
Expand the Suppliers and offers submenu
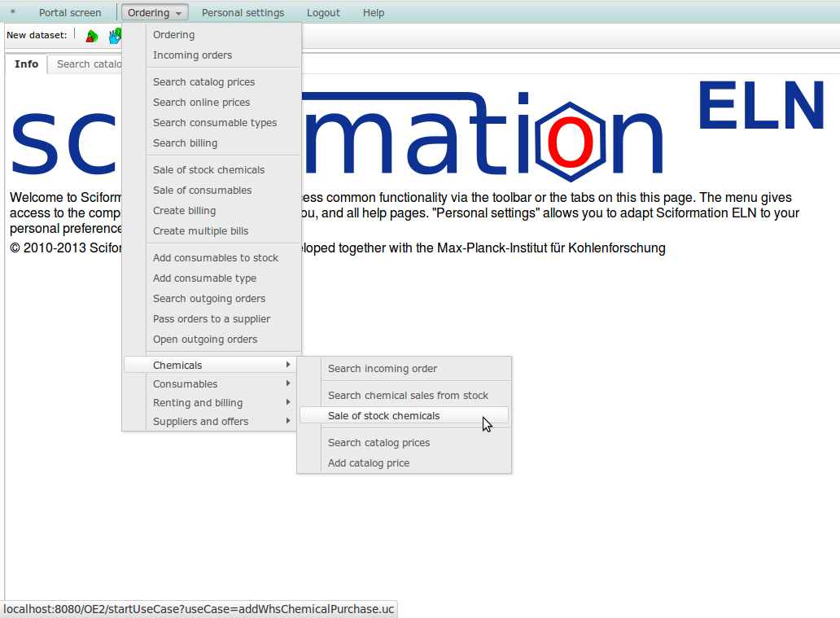[x=210, y=421]
